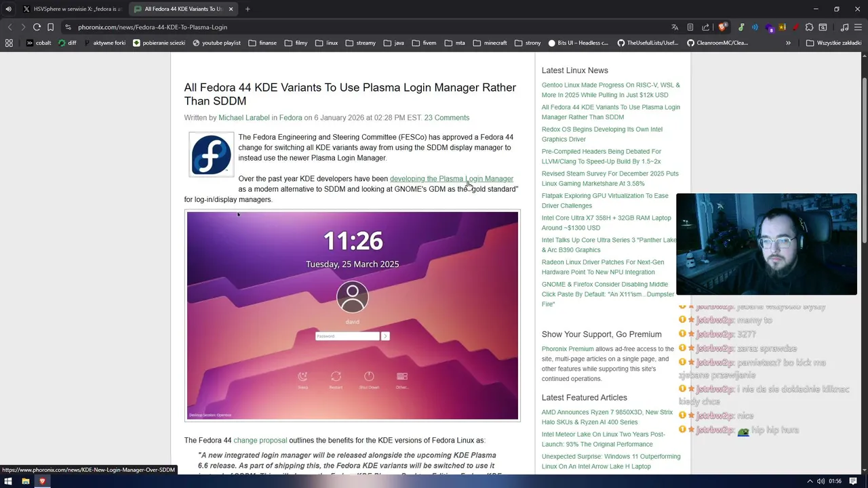Open the aktywne forki bookmark
This screenshot has height=488, width=868.
click(x=105, y=43)
